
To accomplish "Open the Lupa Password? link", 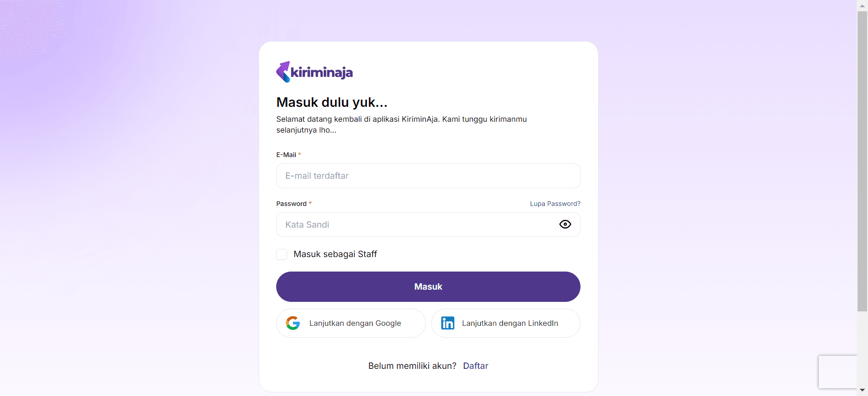I will (x=555, y=204).
